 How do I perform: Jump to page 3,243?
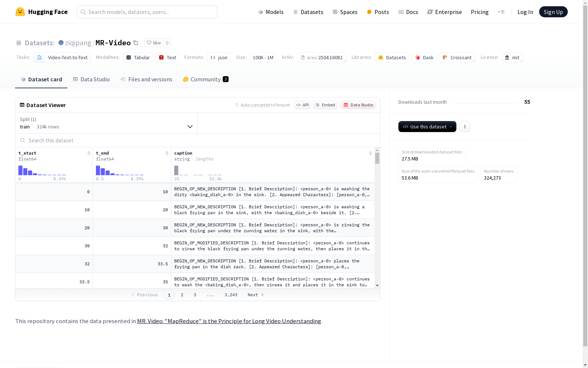pos(231,295)
